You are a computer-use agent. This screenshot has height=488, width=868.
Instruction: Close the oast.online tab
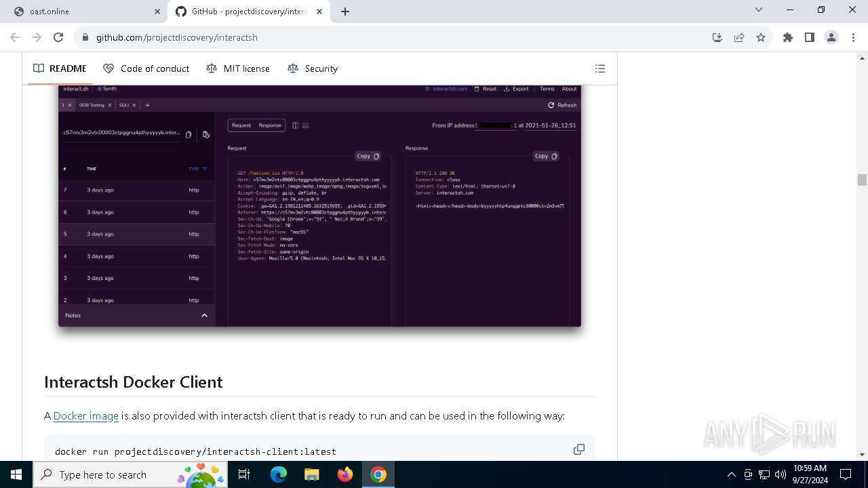tap(157, 12)
